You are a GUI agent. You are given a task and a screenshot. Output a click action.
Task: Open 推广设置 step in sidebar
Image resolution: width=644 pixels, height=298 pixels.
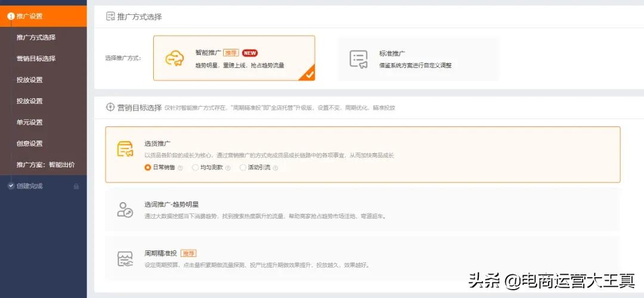[43, 17]
